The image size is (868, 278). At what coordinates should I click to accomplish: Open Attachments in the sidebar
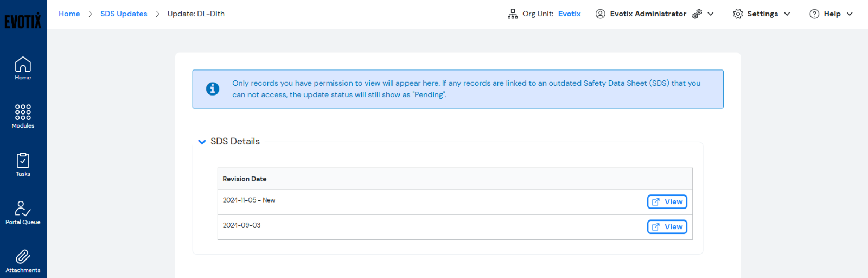click(x=23, y=261)
